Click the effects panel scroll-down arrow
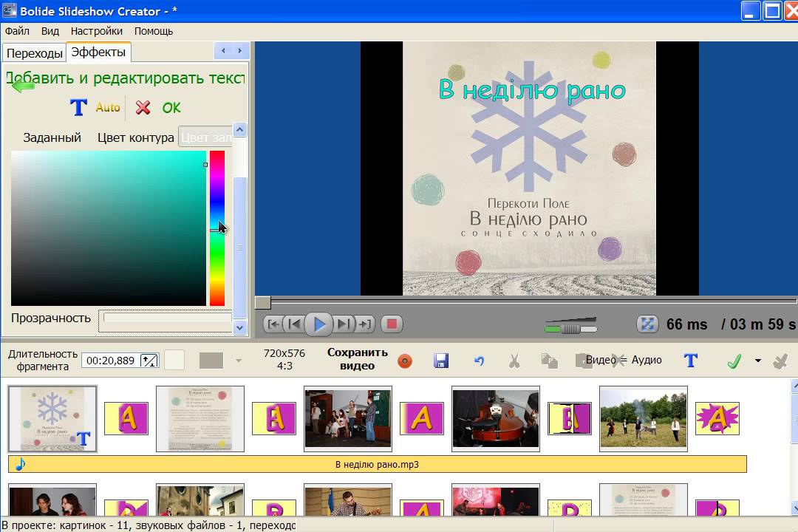798x532 pixels. tap(239, 328)
